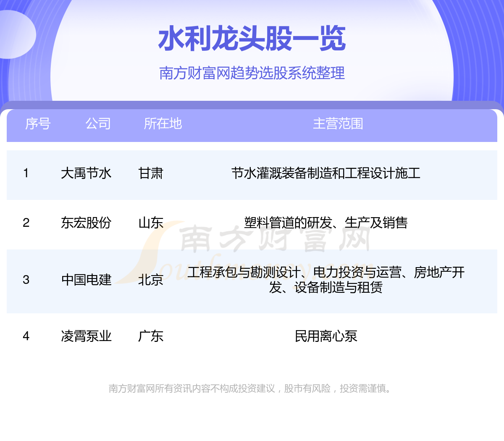Viewport: 504px width, 441px height.
Task: Select row number 2 cell
Action: (x=26, y=223)
